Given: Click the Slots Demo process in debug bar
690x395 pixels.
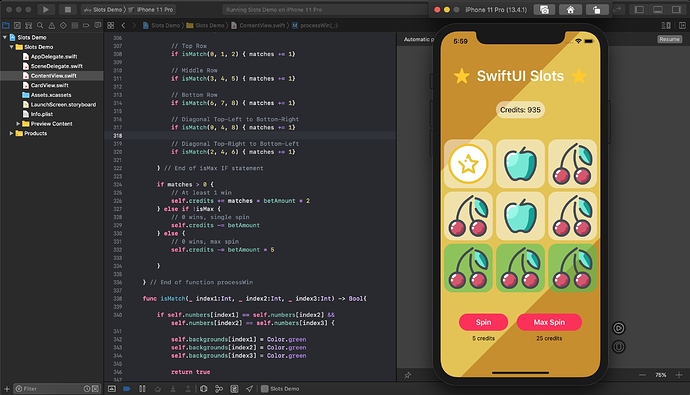Looking at the screenshot, I should tap(280, 389).
